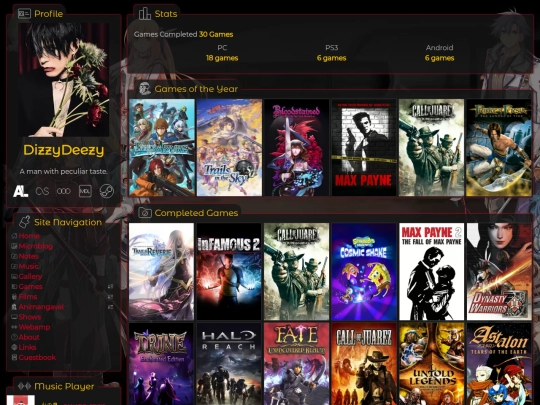Open the MDL profile icon

click(85, 191)
